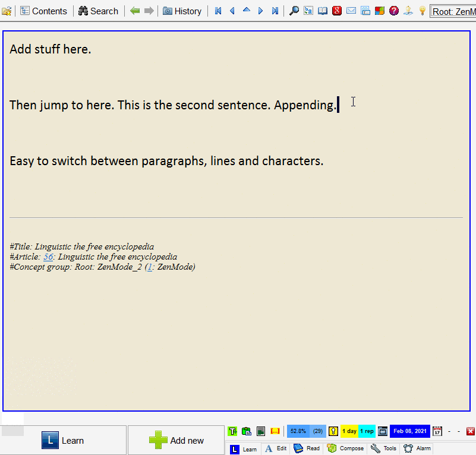This screenshot has width=476, height=455.
Task: Go back with the green left arrow
Action: pos(135,11)
